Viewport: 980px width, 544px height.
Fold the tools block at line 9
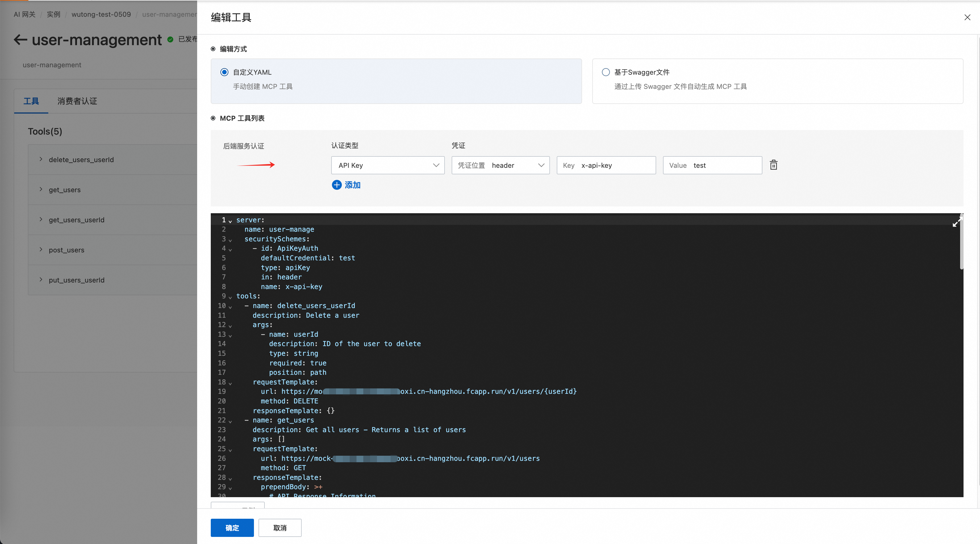230,297
